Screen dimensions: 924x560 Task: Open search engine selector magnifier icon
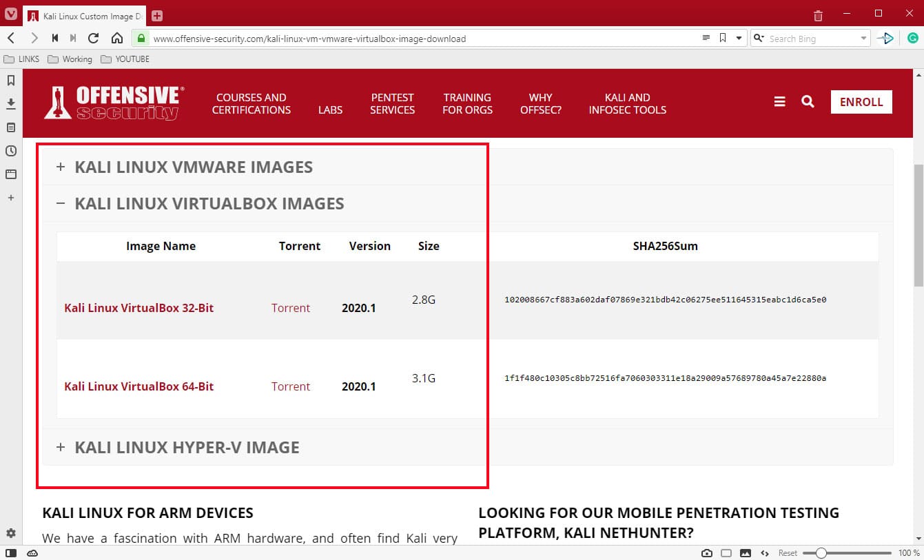point(759,38)
